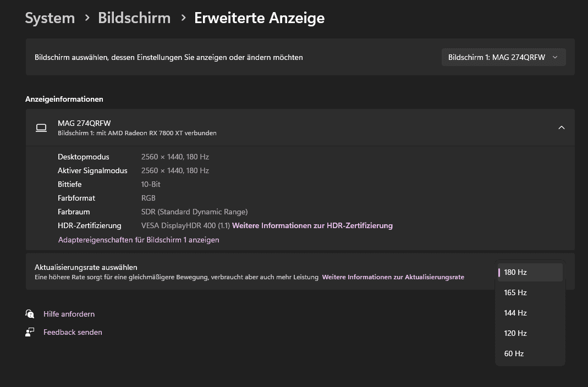This screenshot has width=588, height=387.
Task: Select 165 Hz refresh rate
Action: (x=530, y=292)
